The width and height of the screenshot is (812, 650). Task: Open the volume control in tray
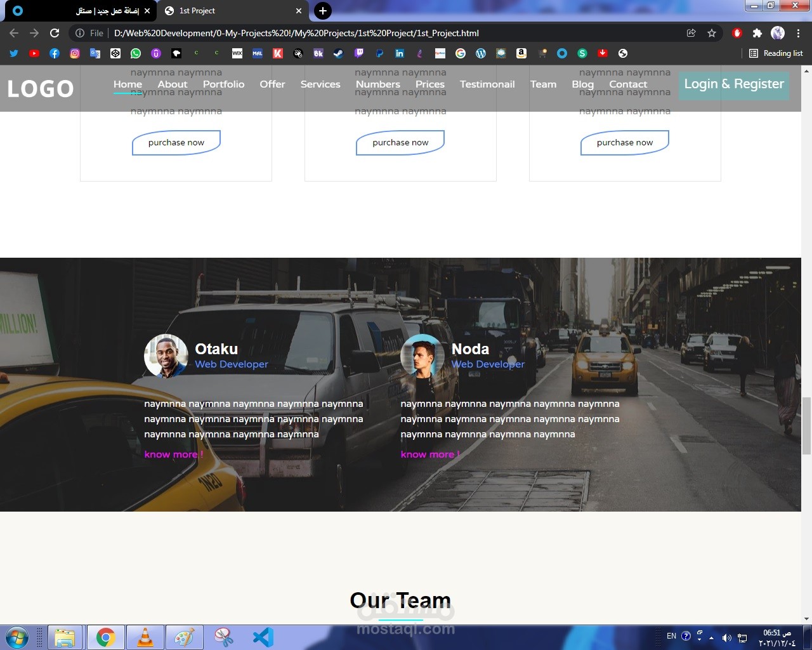pyautogui.click(x=726, y=637)
